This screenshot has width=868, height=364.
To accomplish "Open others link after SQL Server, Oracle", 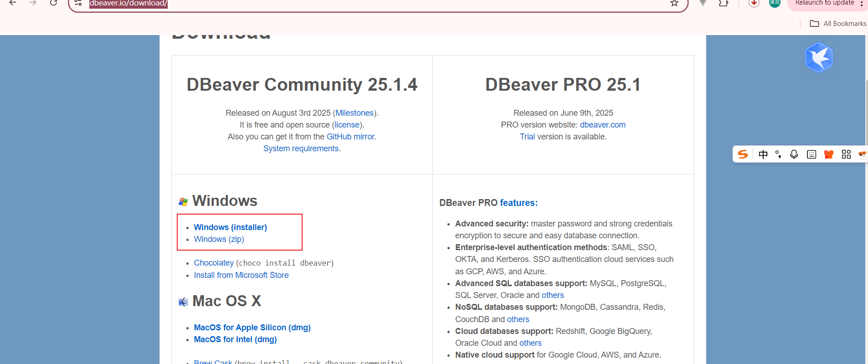I will [553, 295].
